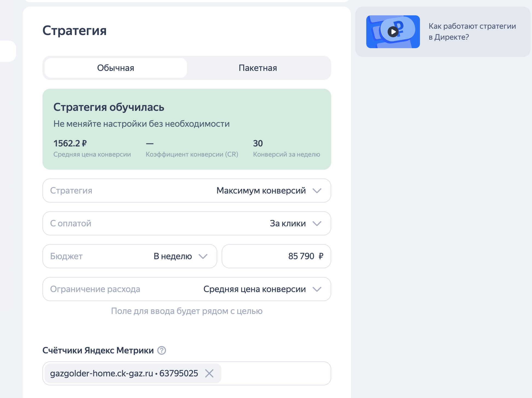This screenshot has height=398, width=532.
Task: Remove the gazgolder-home.ck-gaz.ru counter
Action: click(x=209, y=373)
